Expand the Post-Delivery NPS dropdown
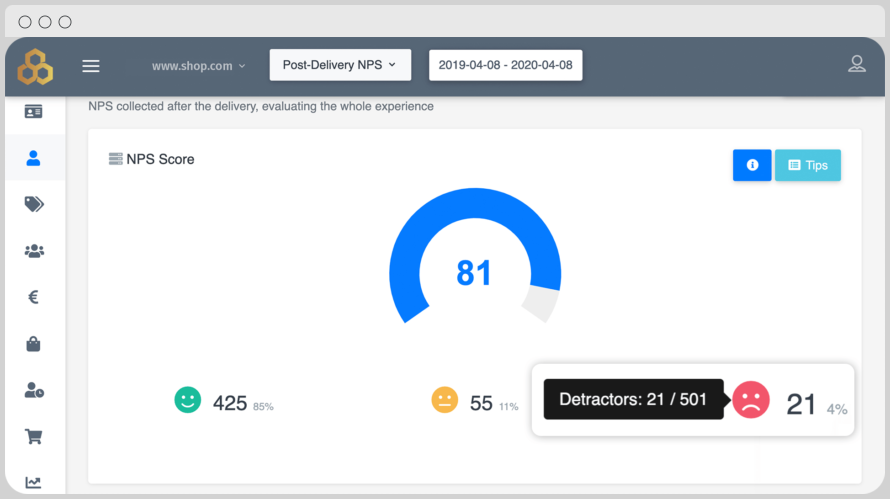This screenshot has height=499, width=890. click(x=340, y=65)
